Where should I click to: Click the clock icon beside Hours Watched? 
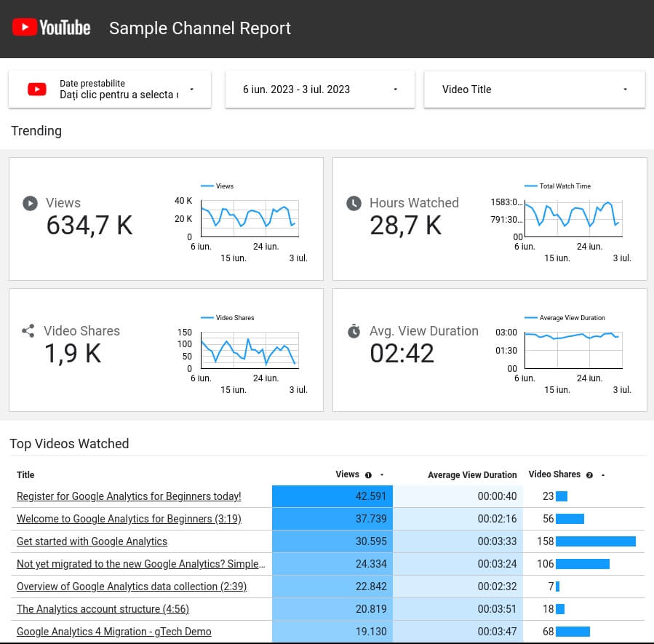point(354,203)
